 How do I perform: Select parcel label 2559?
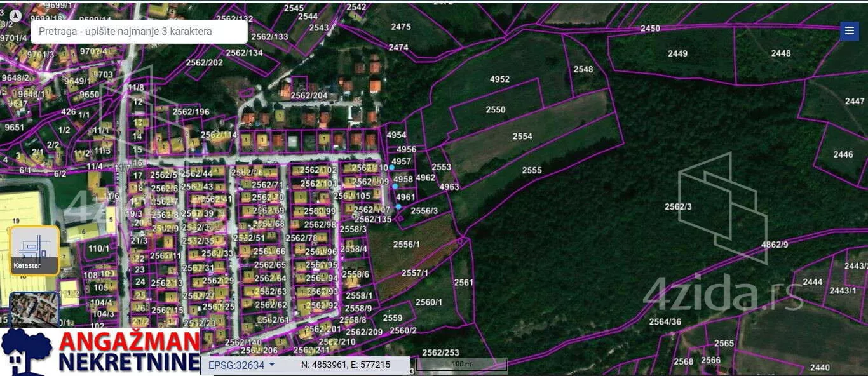point(393,318)
